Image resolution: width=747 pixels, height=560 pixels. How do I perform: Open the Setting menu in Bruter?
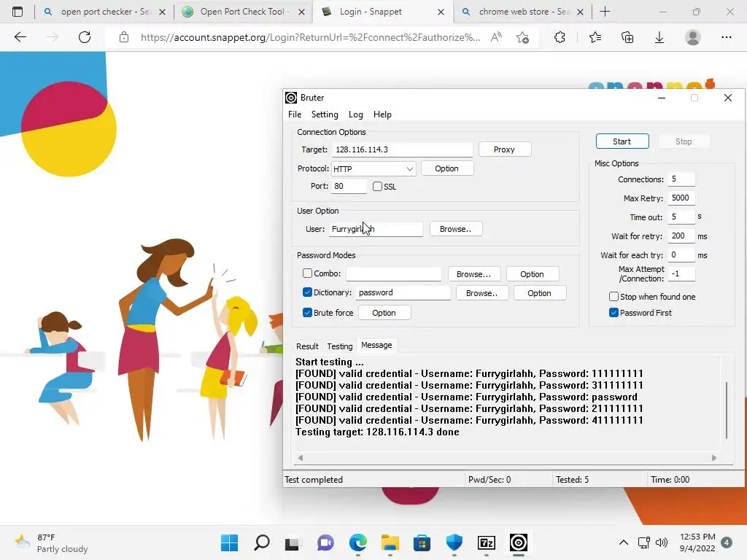click(325, 114)
